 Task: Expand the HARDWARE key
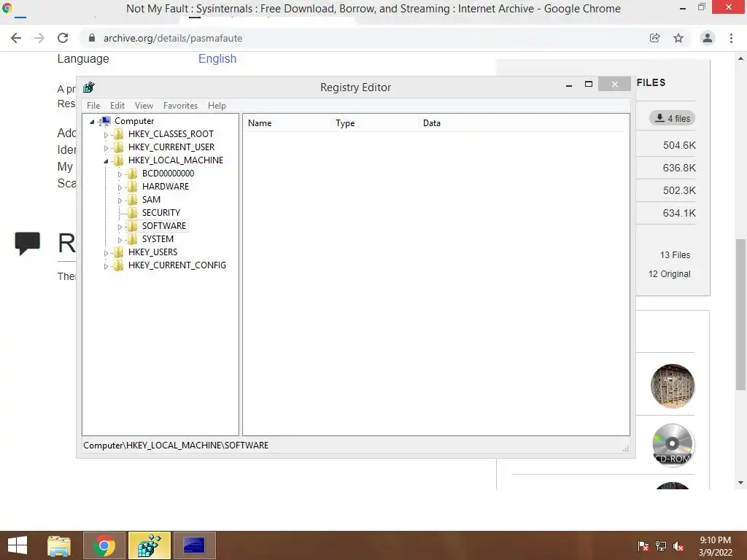[x=120, y=187]
